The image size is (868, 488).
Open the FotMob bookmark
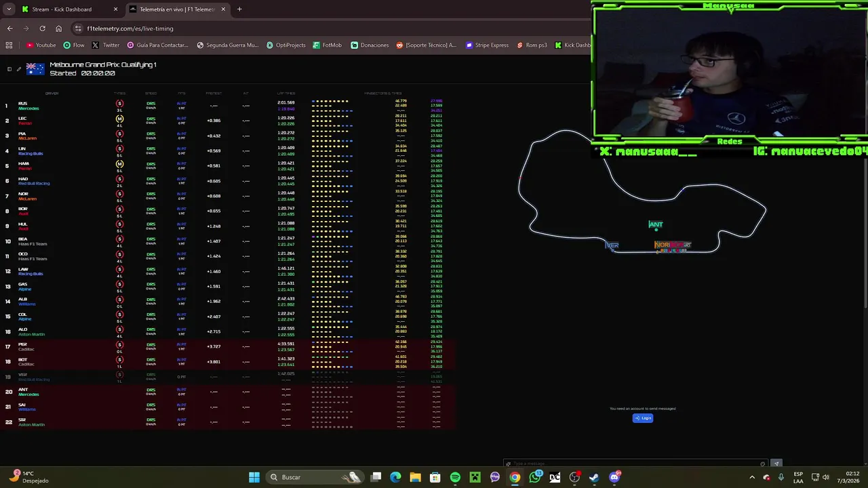pyautogui.click(x=328, y=45)
